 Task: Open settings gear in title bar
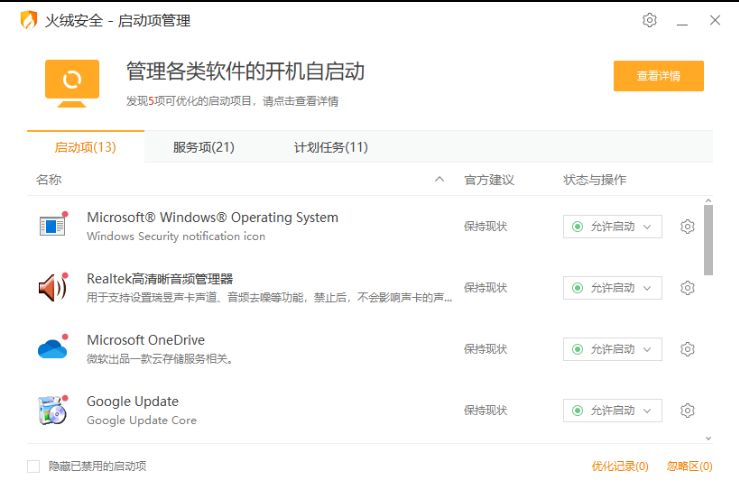click(649, 20)
